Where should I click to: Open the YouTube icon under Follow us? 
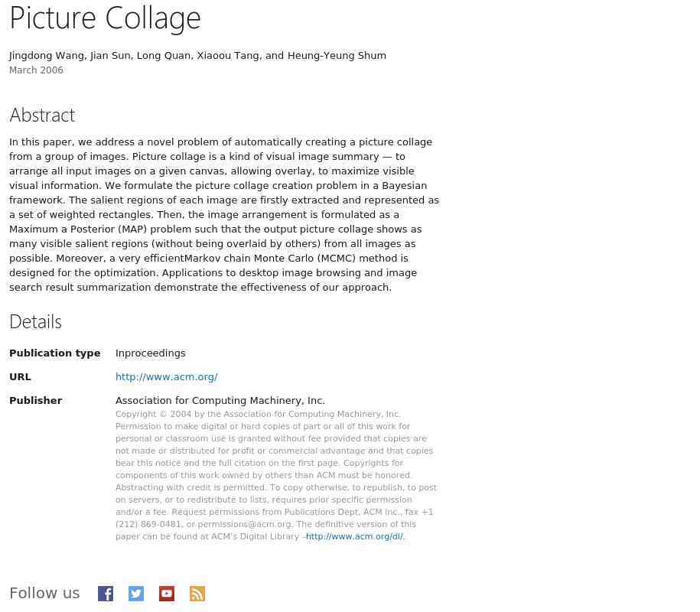pyautogui.click(x=167, y=594)
